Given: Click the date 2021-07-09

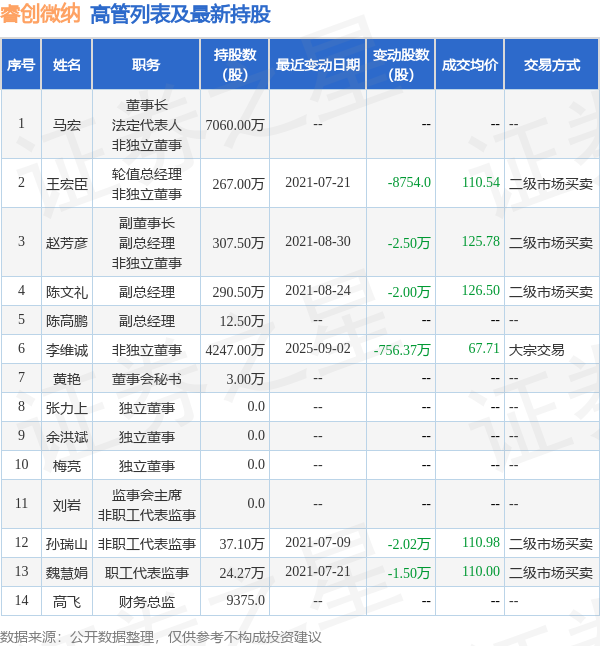Looking at the screenshot, I should [x=318, y=542].
